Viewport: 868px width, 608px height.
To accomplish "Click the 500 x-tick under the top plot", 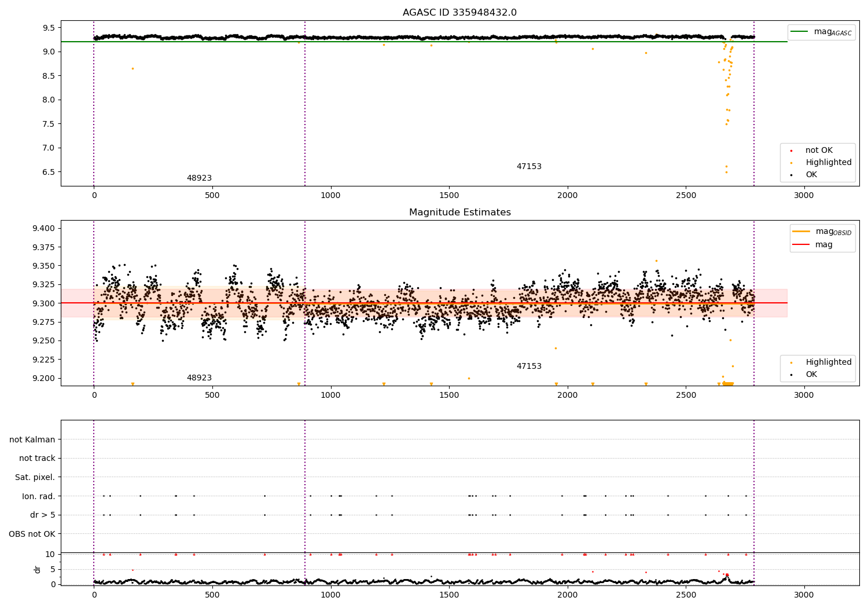I will click(212, 196).
